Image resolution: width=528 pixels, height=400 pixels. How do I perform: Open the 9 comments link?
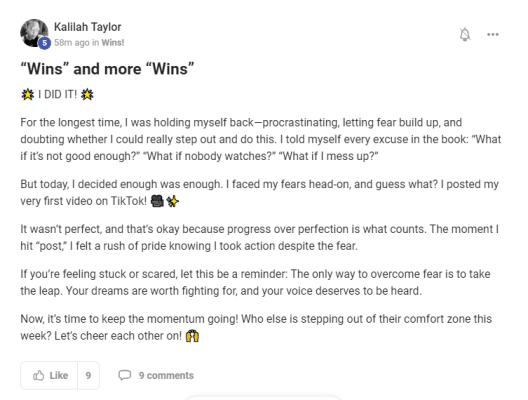[x=166, y=375]
